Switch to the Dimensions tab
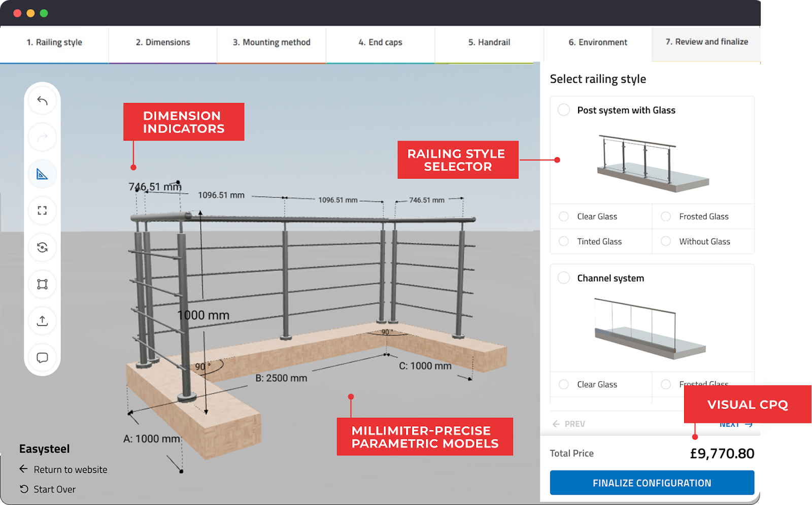This screenshot has width=812, height=505. tap(162, 42)
